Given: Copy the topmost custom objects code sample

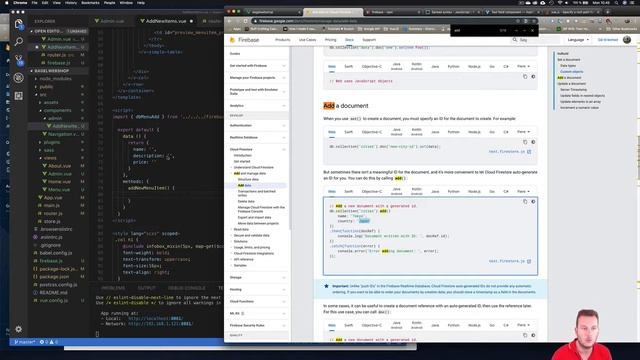Looking at the screenshot, I should [525, 76].
